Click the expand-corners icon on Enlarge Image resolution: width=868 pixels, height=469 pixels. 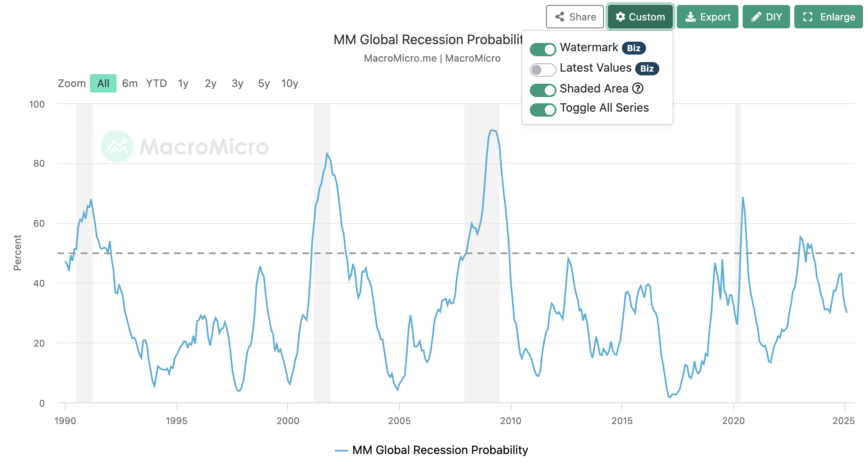pyautogui.click(x=808, y=17)
